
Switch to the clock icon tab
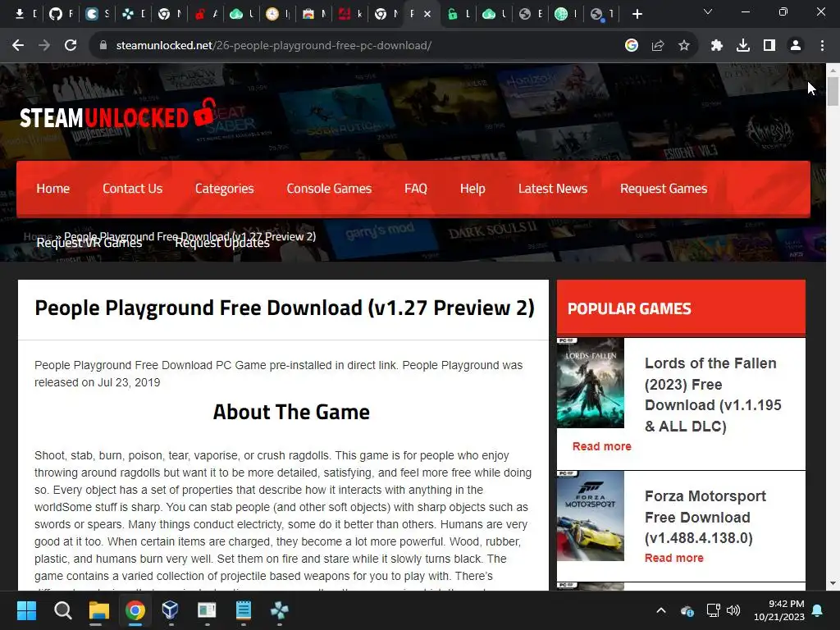tap(272, 15)
